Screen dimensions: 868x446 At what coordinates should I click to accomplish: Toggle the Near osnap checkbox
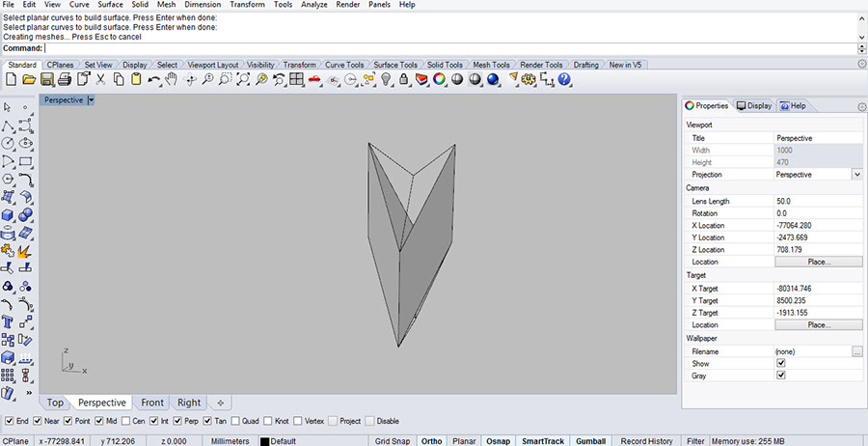click(x=37, y=421)
